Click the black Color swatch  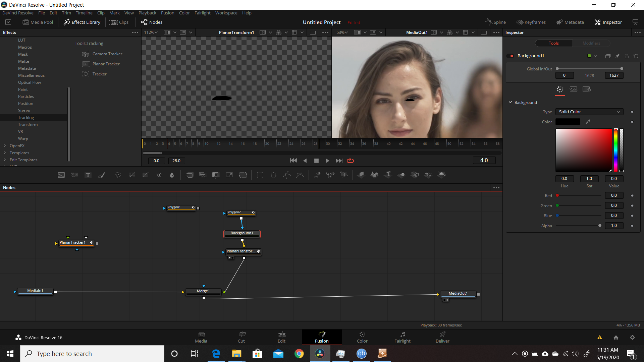(x=568, y=122)
